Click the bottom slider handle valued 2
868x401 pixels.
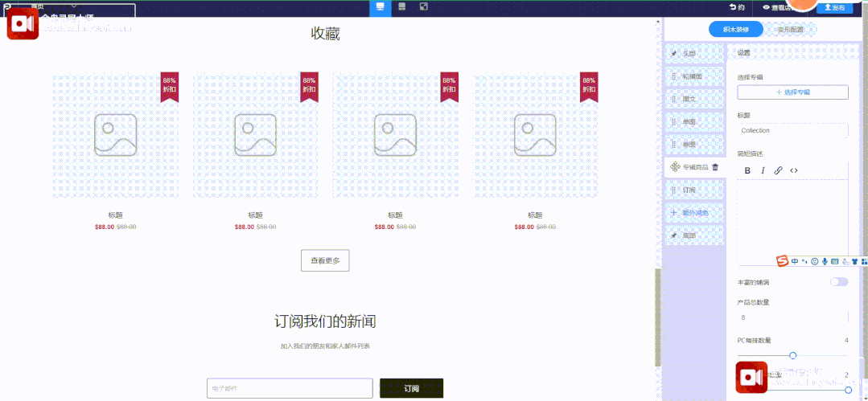[848, 390]
